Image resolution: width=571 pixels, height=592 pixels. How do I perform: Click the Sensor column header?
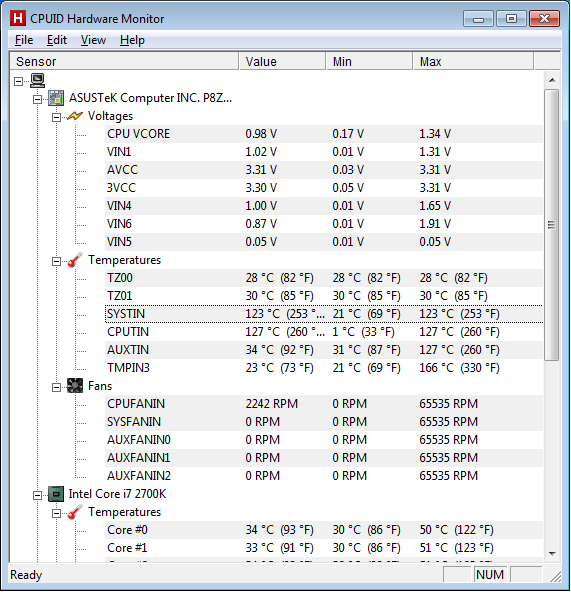[x=124, y=61]
